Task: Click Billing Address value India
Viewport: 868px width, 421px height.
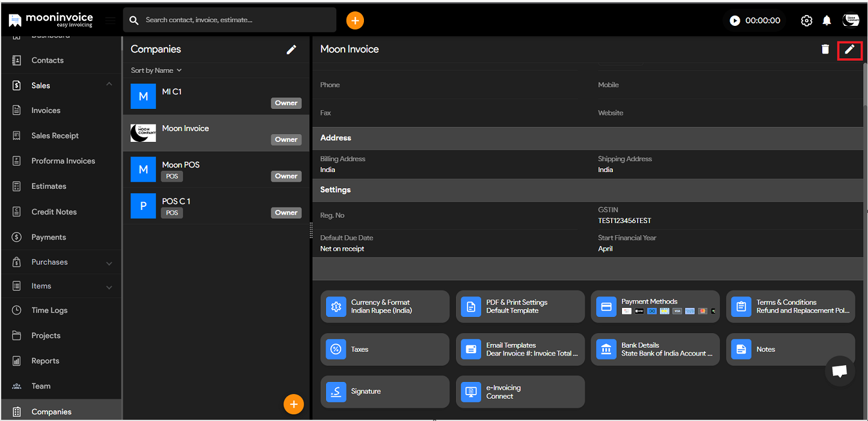Action: [328, 170]
